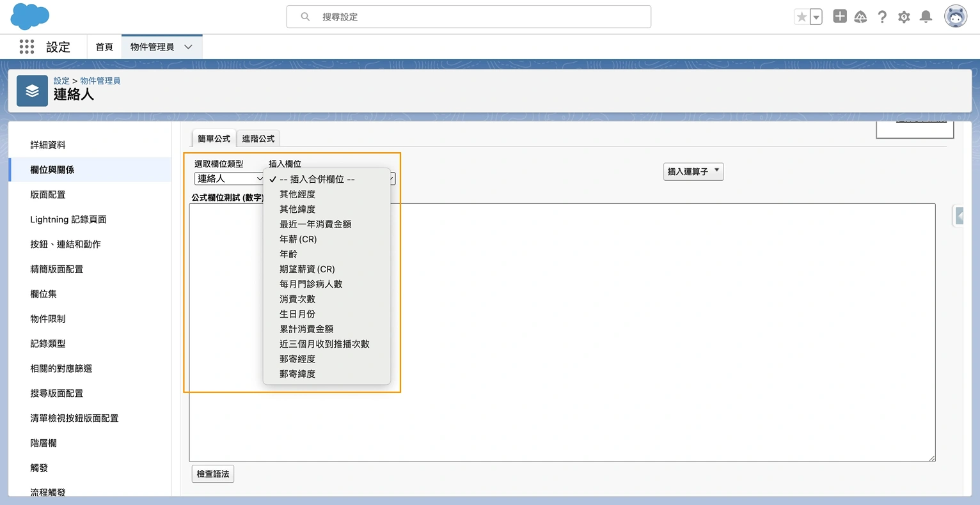Switch to the 進階公式 tab
980x505 pixels.
coord(259,138)
